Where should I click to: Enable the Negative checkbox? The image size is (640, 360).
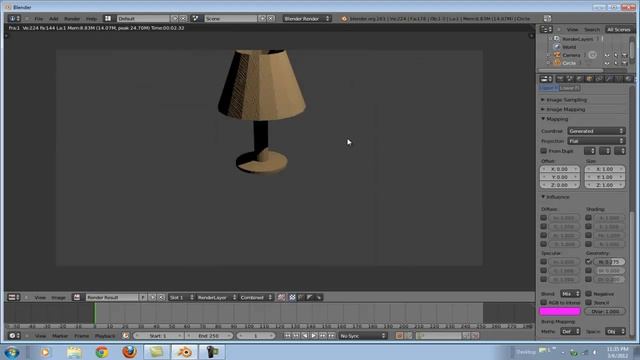[x=589, y=293]
